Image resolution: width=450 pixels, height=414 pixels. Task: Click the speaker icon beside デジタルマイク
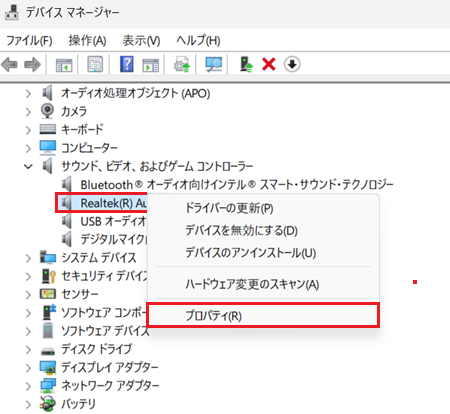pyautogui.click(x=67, y=239)
